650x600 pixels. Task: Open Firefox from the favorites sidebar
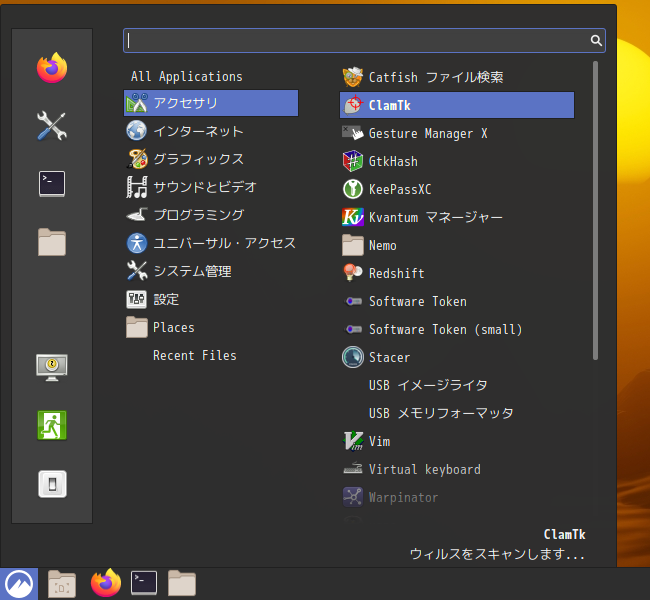point(52,68)
